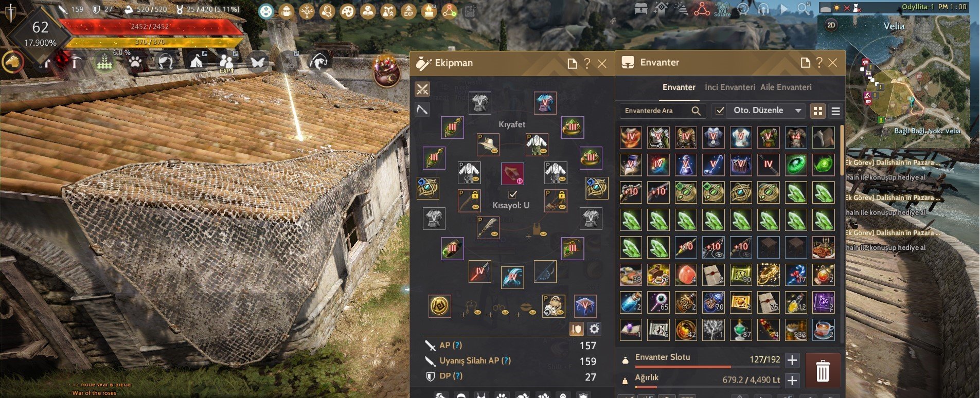
Task: Expand Ağırlık weight limit with plus button
Action: click(792, 381)
